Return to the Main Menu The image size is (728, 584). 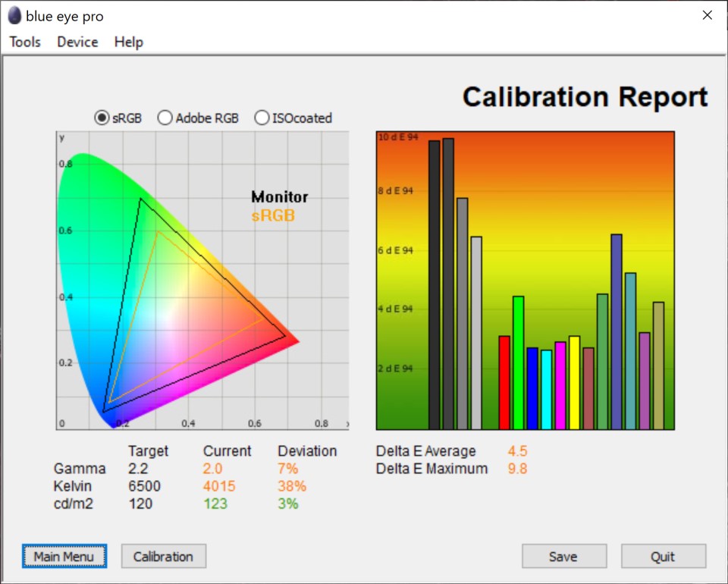coord(64,557)
